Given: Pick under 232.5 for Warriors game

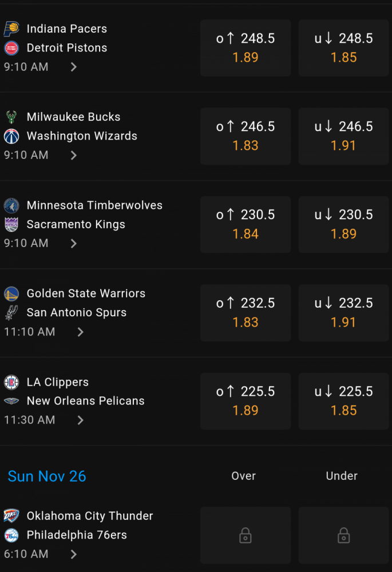Looking at the screenshot, I should (343, 313).
